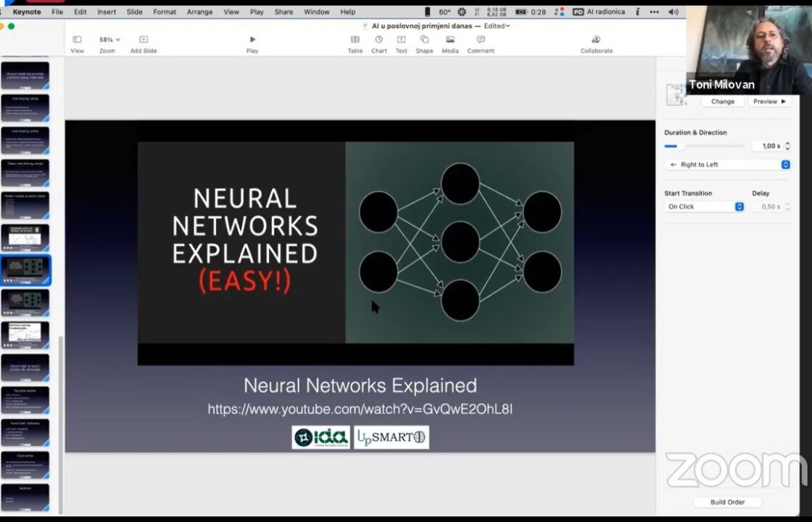Open the Play menu in the menu bar

pyautogui.click(x=257, y=12)
